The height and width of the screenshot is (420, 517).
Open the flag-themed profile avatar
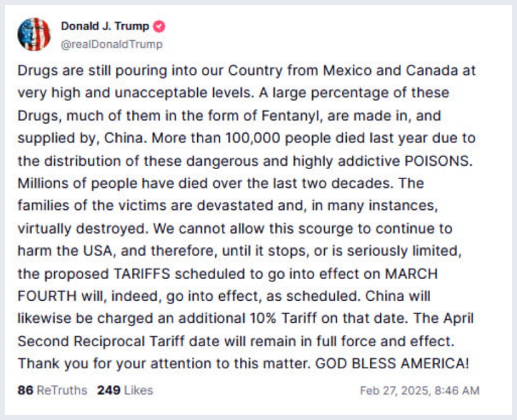34,34
